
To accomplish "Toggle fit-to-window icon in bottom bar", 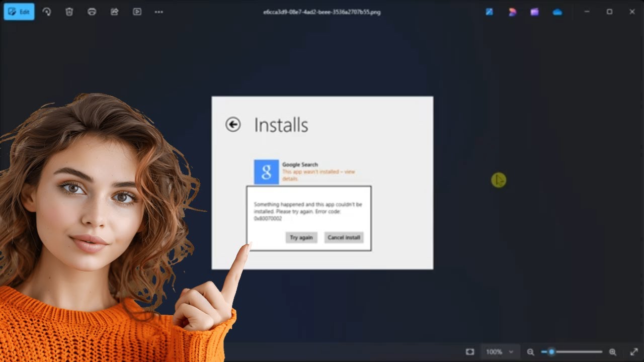I will coord(470,352).
